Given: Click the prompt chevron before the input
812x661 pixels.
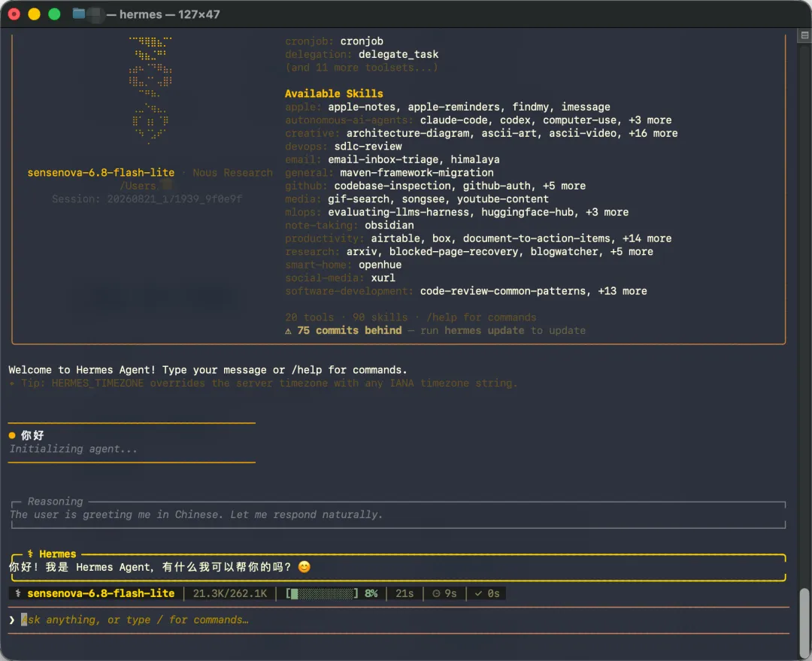Looking at the screenshot, I should tap(11, 620).
